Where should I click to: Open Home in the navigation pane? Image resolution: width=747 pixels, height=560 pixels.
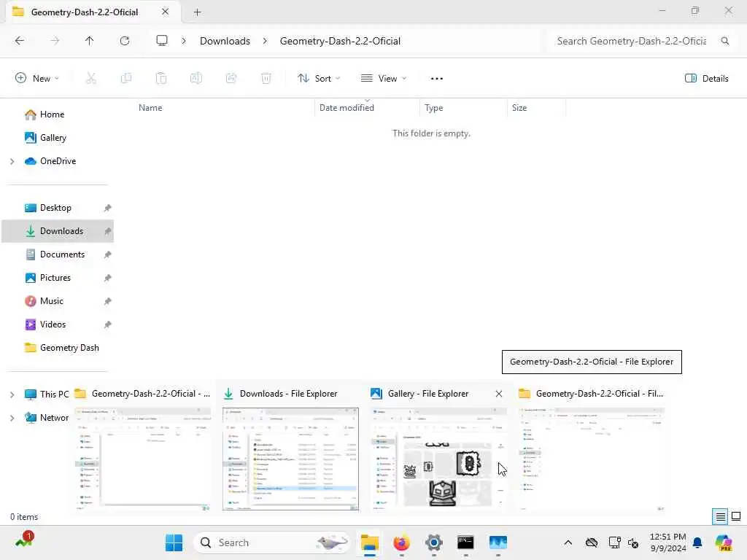52,114
